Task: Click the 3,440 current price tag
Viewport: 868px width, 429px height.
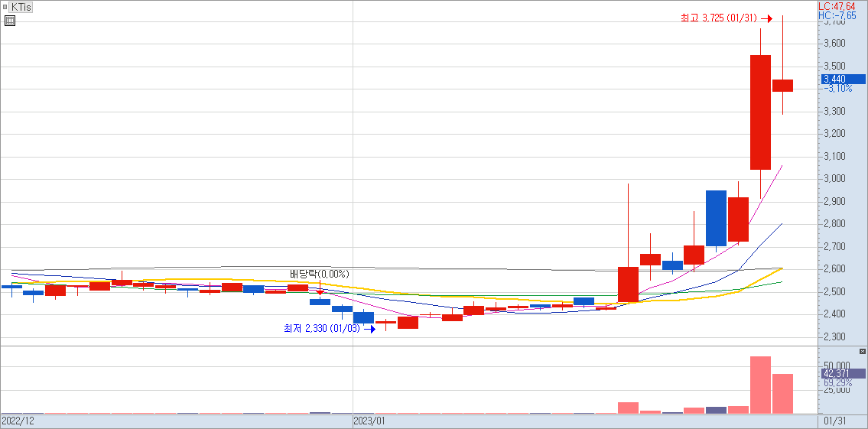Action: coord(842,79)
